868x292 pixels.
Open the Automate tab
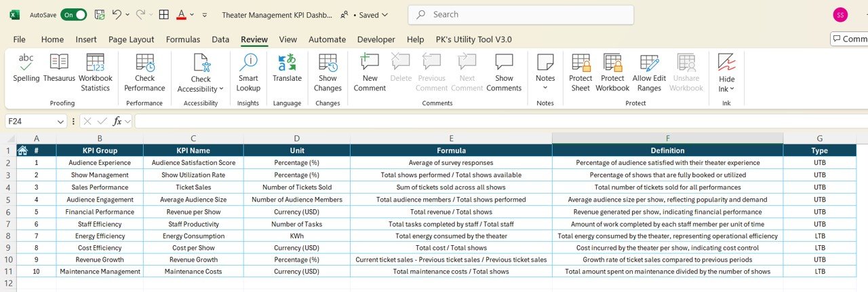(328, 39)
